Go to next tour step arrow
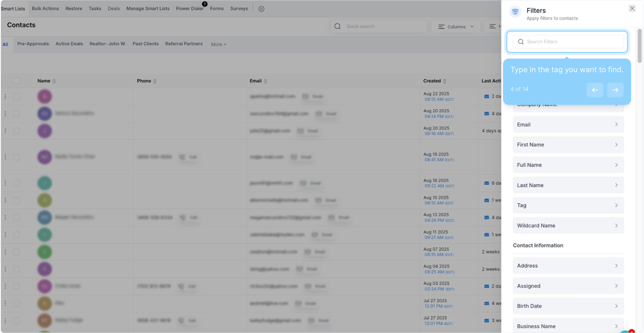644x333 pixels. 615,90
